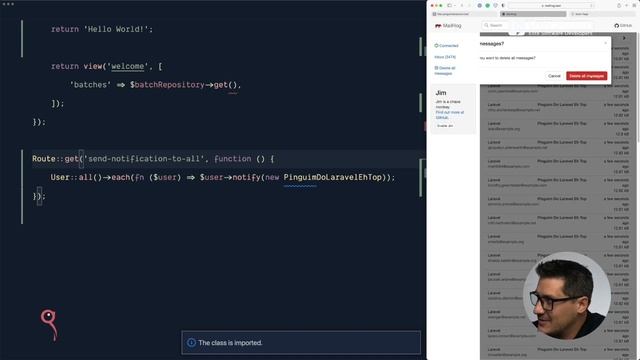
Task: Select Delete all messages in the sidebar
Action: (445, 71)
